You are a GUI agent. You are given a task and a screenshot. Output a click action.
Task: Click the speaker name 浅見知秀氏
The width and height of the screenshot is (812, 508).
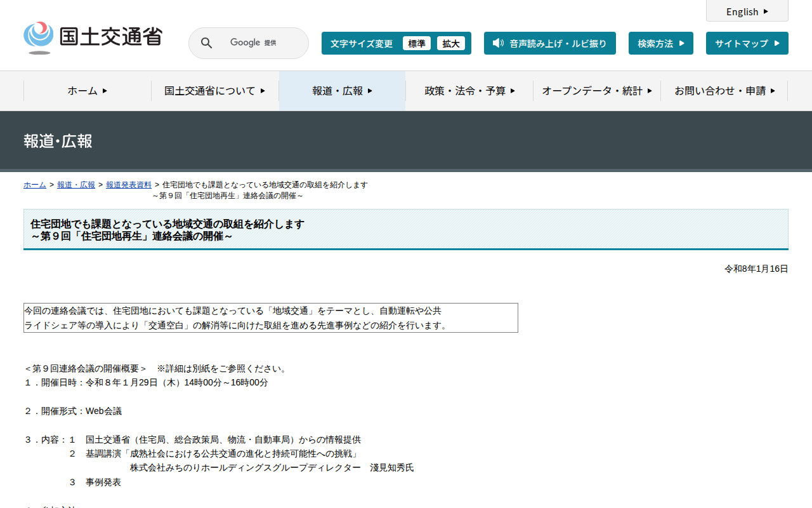coord(391,468)
